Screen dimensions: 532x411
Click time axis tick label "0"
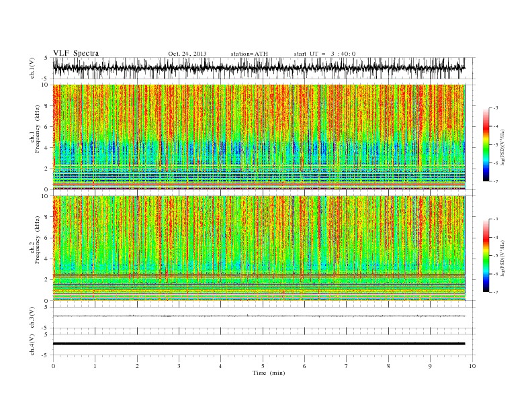click(53, 366)
